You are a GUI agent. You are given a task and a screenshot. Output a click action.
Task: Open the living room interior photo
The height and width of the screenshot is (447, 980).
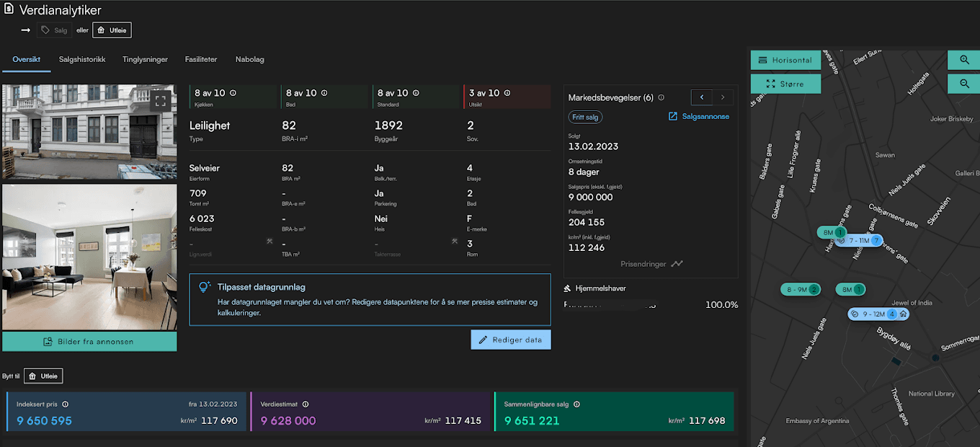click(x=89, y=257)
